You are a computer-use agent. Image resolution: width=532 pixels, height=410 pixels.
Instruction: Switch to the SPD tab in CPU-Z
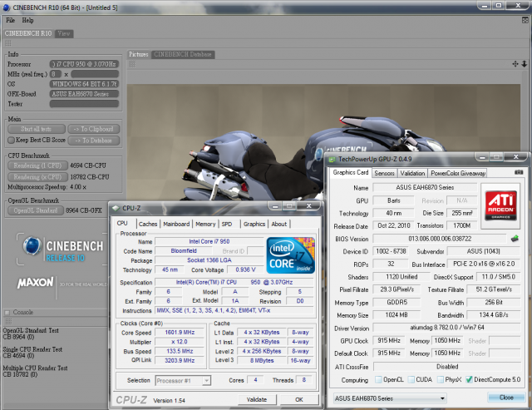[x=227, y=224]
